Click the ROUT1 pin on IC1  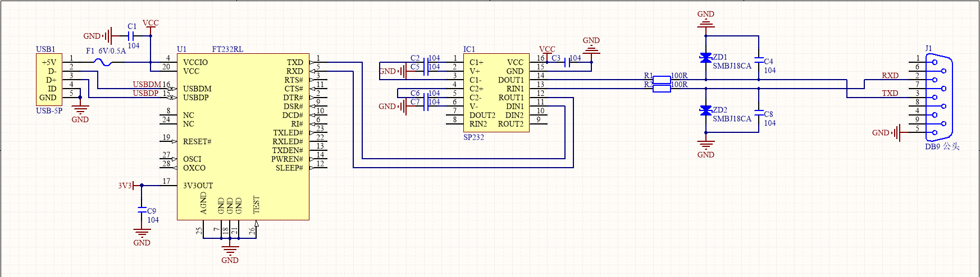pos(511,98)
